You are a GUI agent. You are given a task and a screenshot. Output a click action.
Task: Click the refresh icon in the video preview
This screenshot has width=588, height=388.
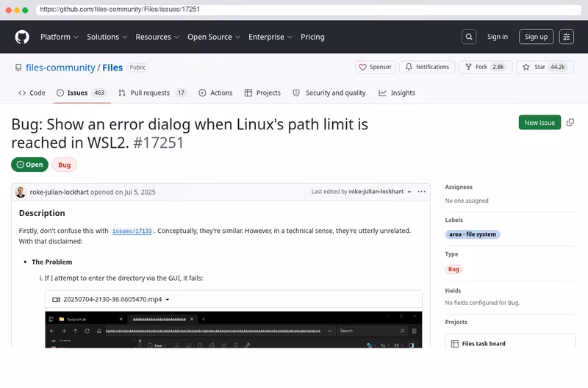pyautogui.click(x=87, y=331)
